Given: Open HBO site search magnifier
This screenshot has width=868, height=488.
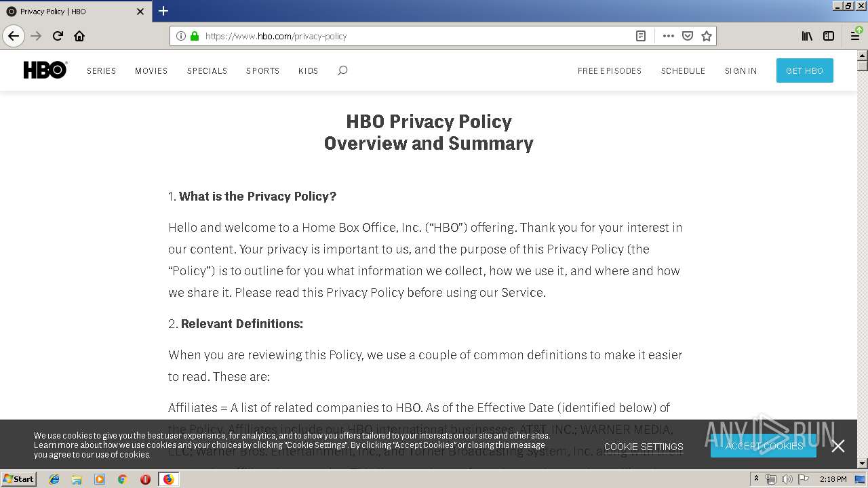Looking at the screenshot, I should point(342,70).
